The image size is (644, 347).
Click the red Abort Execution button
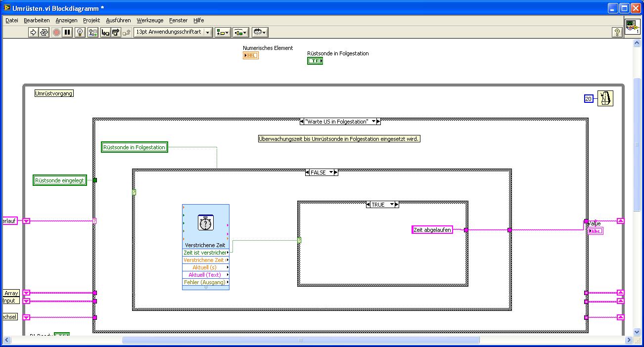(56, 32)
